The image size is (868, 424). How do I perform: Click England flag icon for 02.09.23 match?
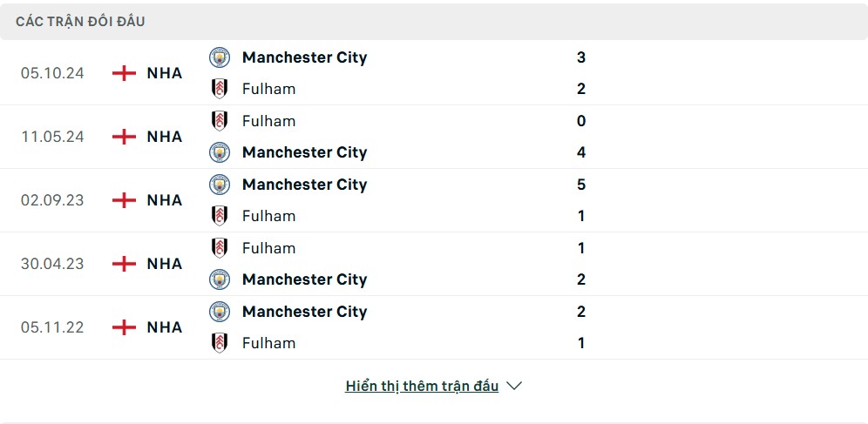coord(124,200)
